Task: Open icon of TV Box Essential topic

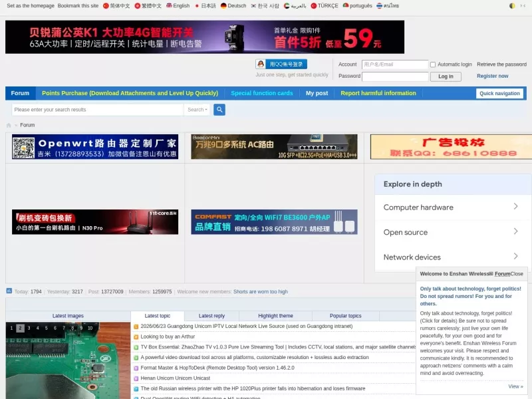Action: 136,347
